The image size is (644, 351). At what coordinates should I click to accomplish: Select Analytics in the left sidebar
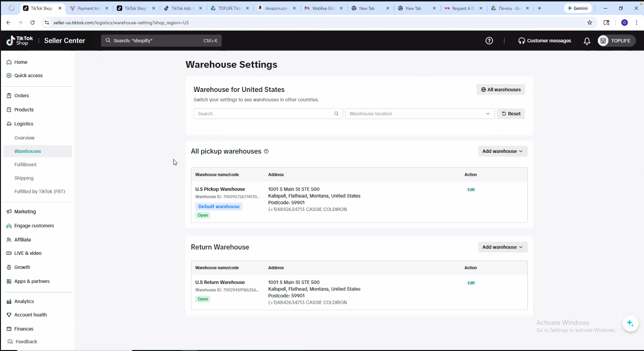[24, 301]
